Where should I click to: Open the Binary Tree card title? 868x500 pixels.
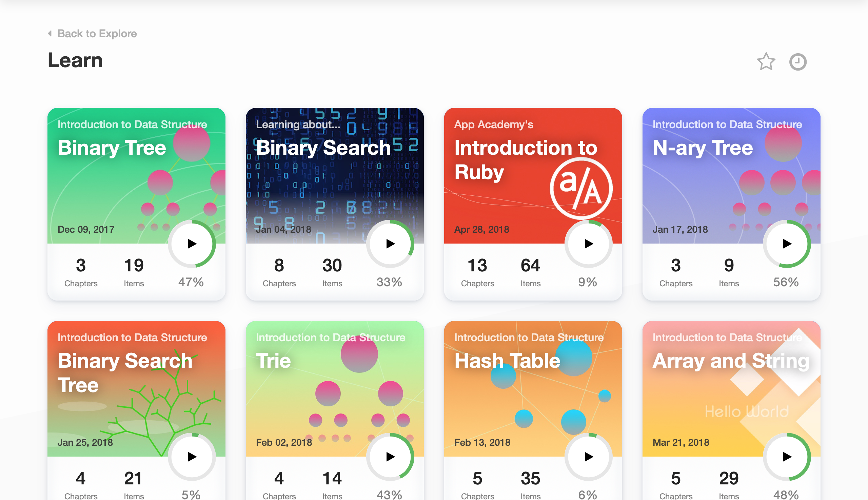coord(112,148)
